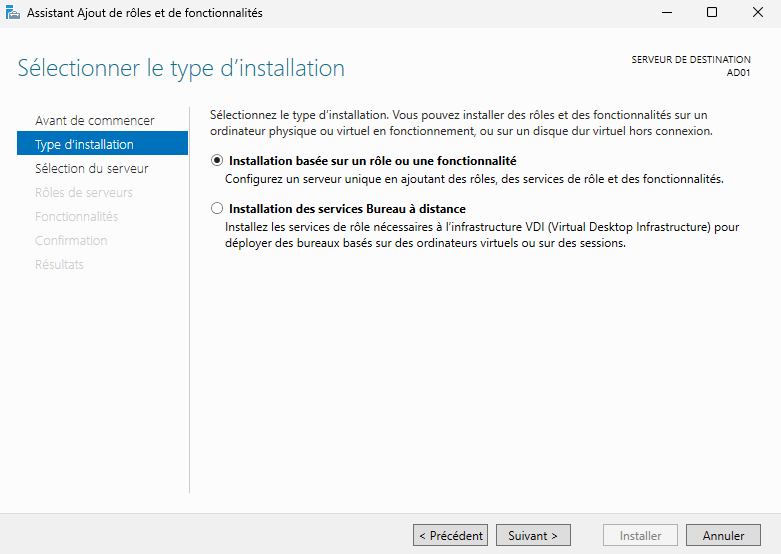The image size is (781, 554).
Task: Jump to the Confirmation step
Action: 71,241
